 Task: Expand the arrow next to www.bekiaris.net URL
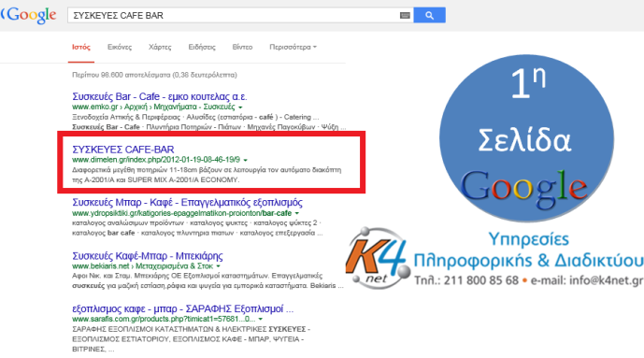[x=218, y=266]
